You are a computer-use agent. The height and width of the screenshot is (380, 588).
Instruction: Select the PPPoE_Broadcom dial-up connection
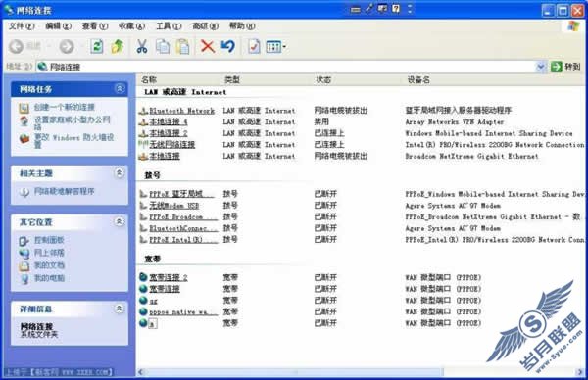coord(183,217)
